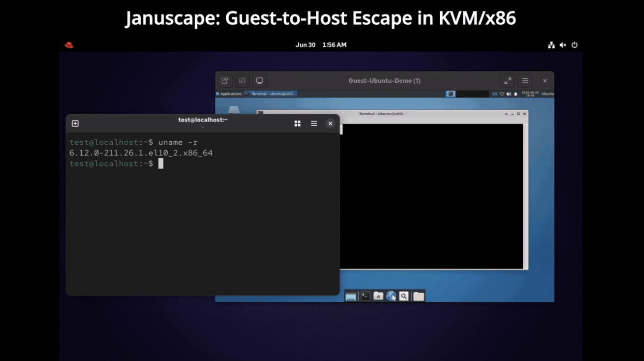The image size is (644, 361).
Task: Click the 6.12.0-211.26.1.el10_2.x86_64 kernel version output
Action: 141,153
